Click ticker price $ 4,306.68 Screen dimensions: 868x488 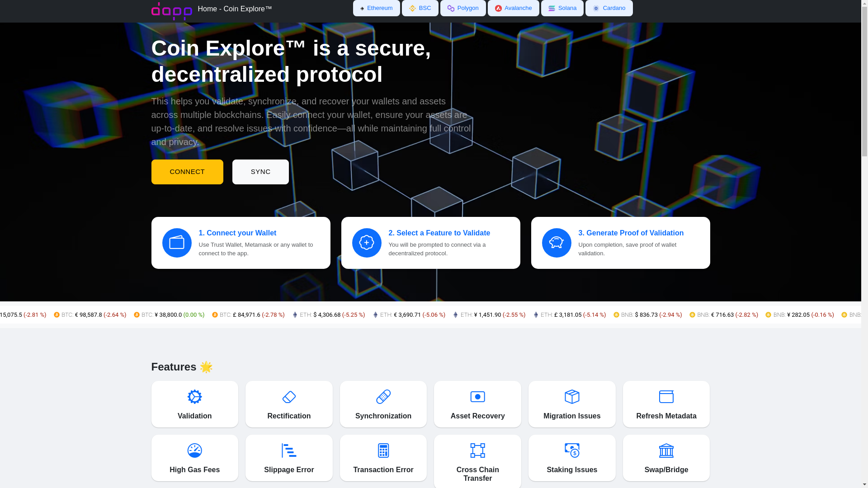coord(327,315)
